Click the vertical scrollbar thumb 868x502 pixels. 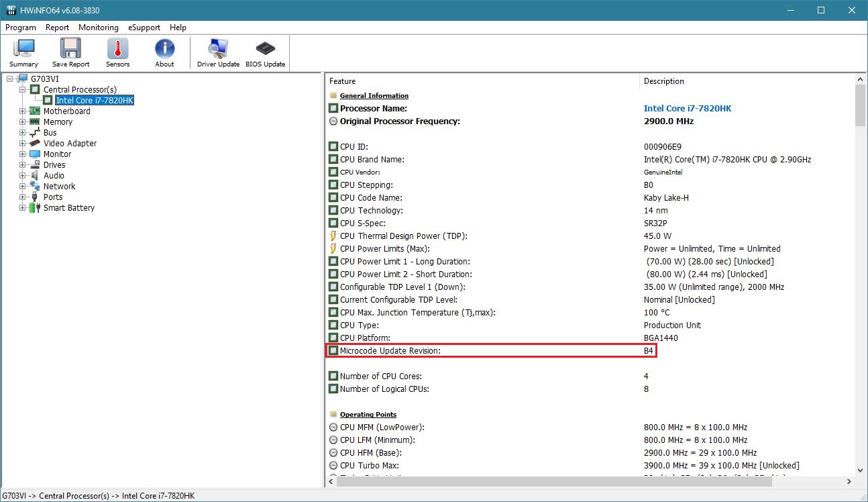pyautogui.click(x=861, y=106)
